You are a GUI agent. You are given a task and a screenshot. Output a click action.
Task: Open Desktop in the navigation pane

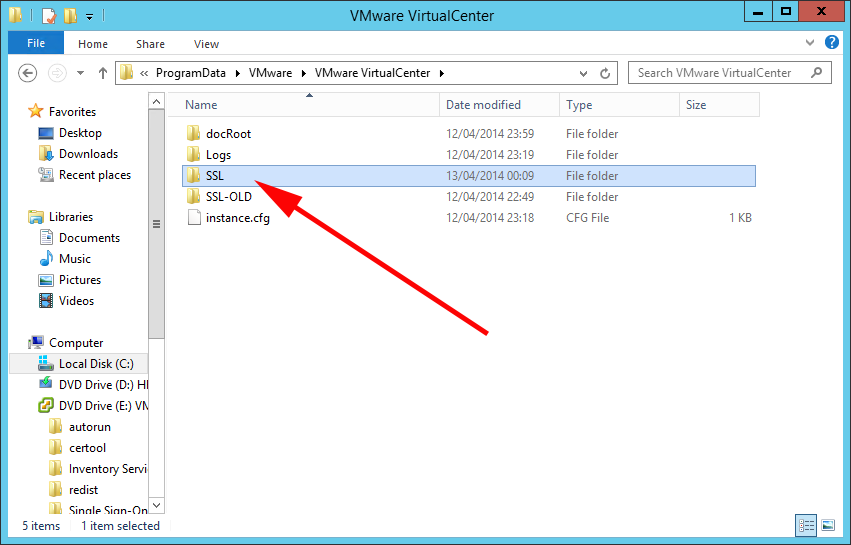click(x=80, y=133)
